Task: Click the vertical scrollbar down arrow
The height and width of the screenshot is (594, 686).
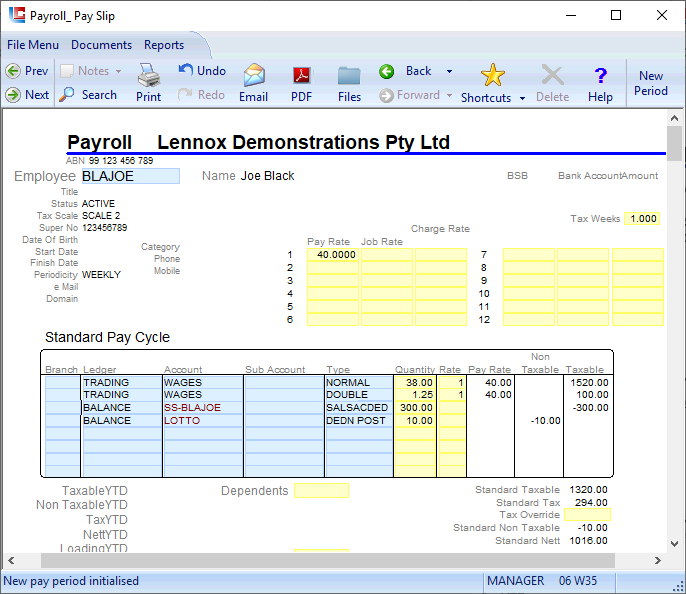Action: click(674, 543)
